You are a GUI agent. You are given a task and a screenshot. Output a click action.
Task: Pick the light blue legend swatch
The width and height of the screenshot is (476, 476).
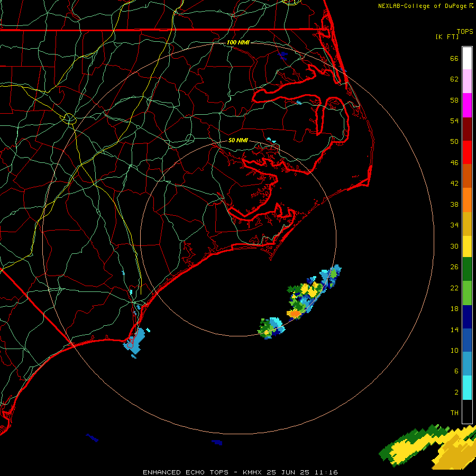click(x=467, y=364)
